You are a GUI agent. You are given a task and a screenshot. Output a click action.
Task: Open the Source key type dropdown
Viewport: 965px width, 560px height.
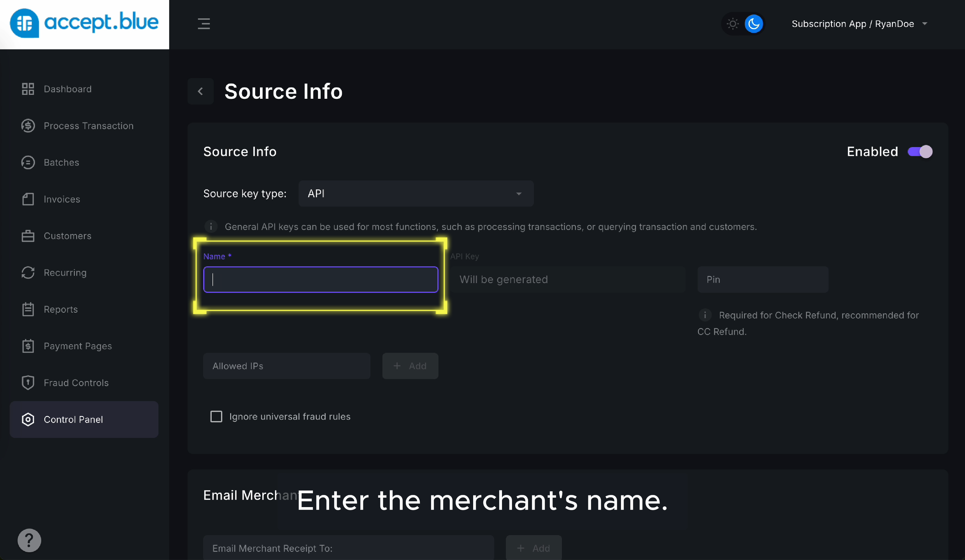[x=416, y=193]
